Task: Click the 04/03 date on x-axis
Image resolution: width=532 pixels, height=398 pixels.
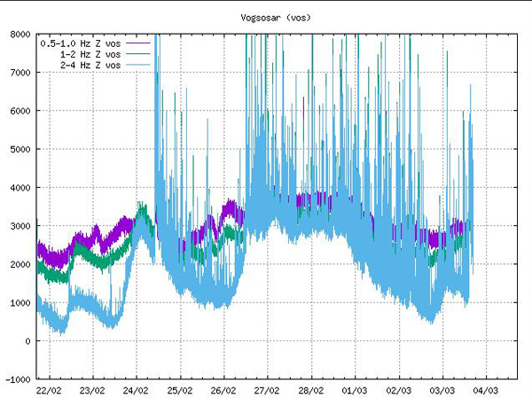Action: (485, 390)
